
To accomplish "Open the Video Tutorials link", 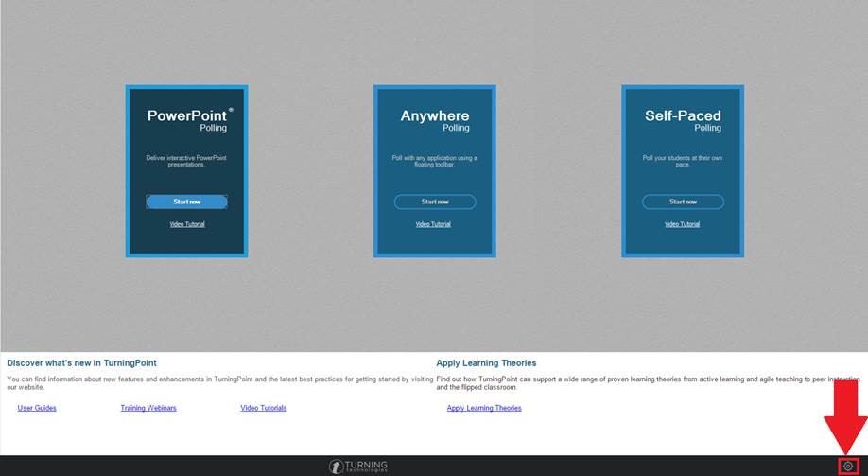I will tap(264, 408).
